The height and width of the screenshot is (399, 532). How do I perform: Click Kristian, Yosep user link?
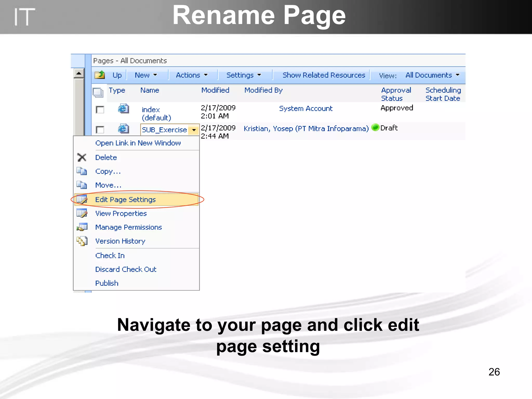click(306, 129)
